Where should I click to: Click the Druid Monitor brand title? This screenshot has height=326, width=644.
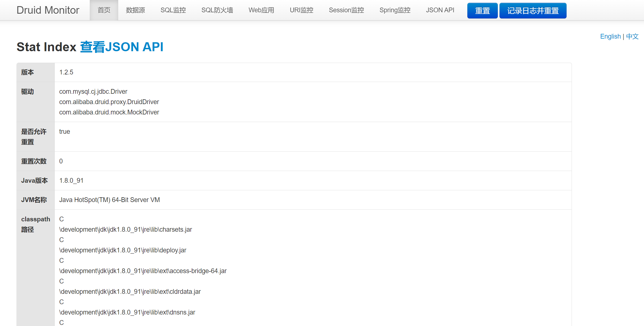tap(48, 10)
